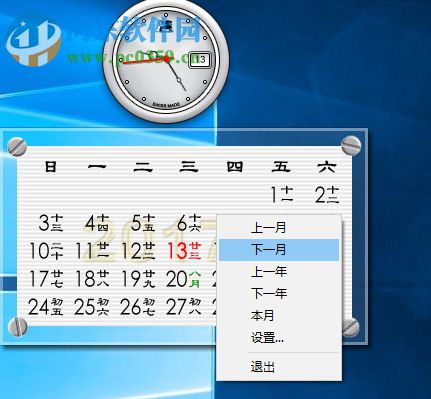Pick day 4 on the calendar

point(97,223)
